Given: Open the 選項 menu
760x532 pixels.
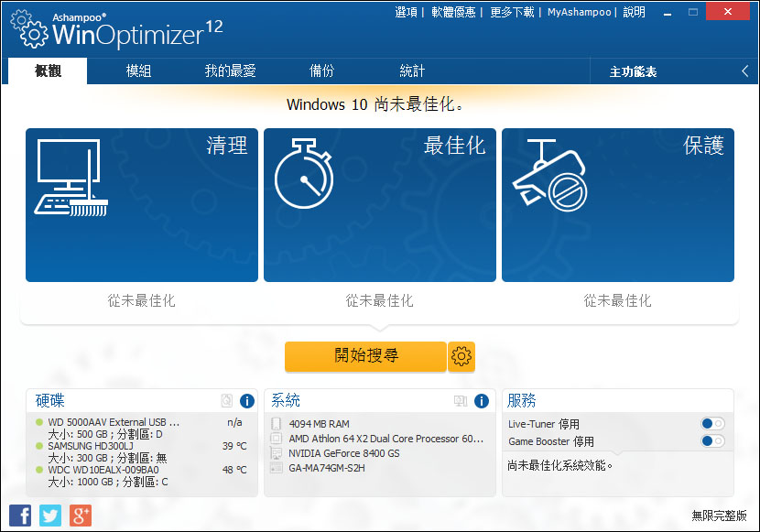Looking at the screenshot, I should [407, 12].
